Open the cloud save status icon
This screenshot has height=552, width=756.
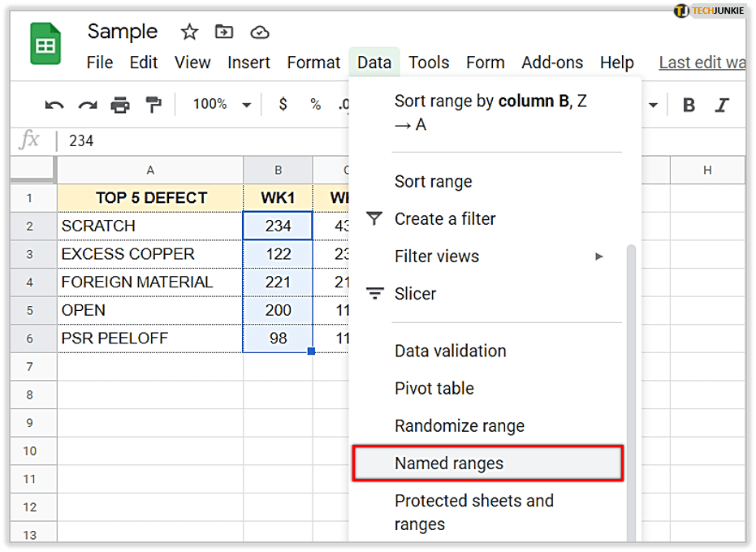pos(259,32)
